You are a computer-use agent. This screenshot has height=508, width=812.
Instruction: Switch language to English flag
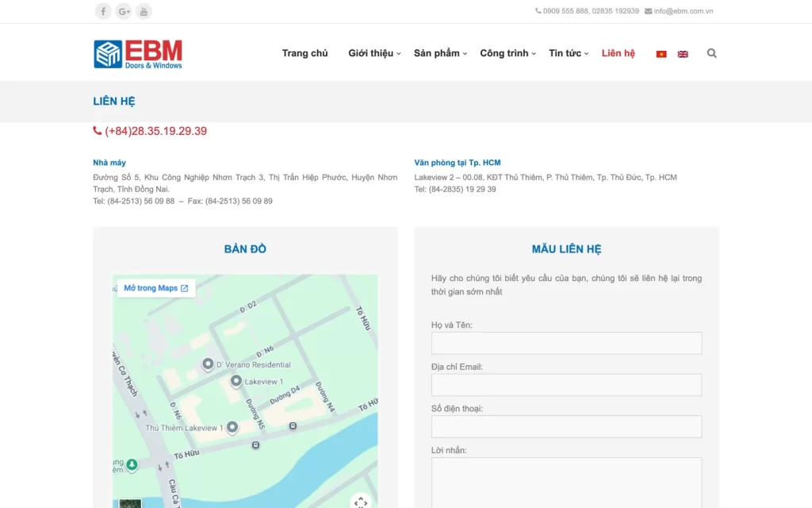coord(683,54)
